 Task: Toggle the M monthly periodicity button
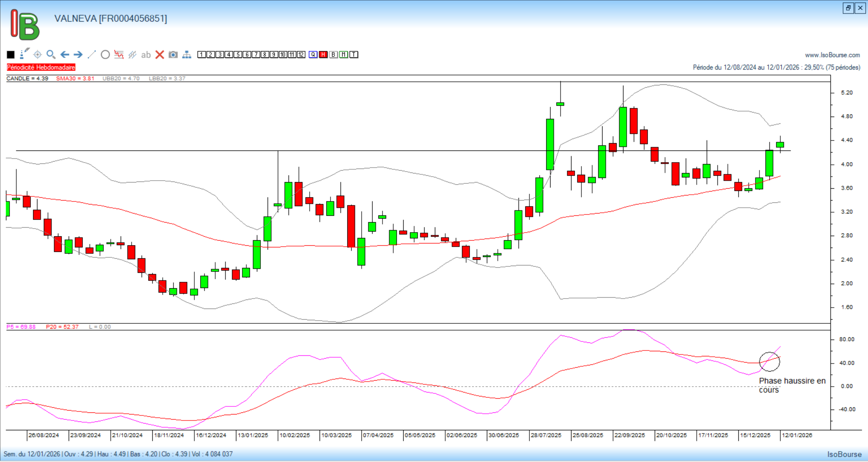(344, 55)
